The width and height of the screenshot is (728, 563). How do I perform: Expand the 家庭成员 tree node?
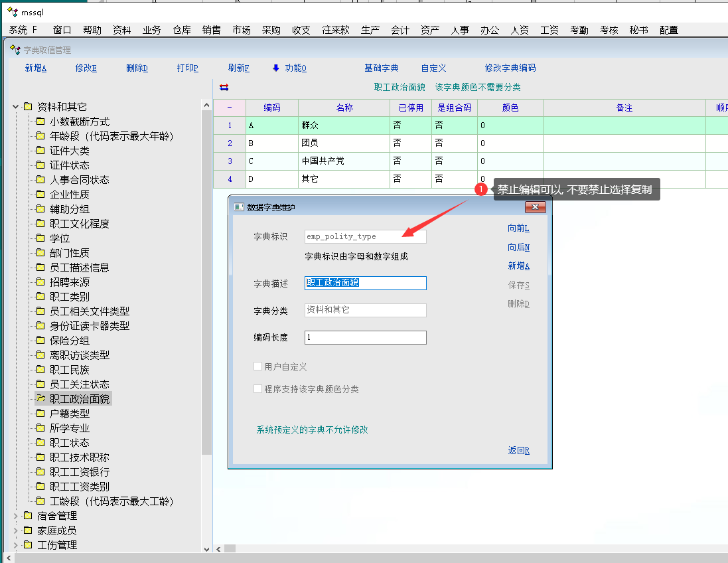[16, 530]
